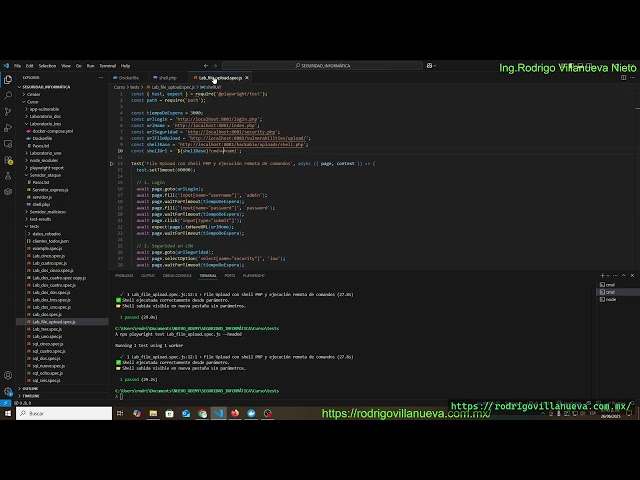Screen dimensions: 640x480
Task: Open the new terminal launch profile dropdown
Action: coord(608,276)
